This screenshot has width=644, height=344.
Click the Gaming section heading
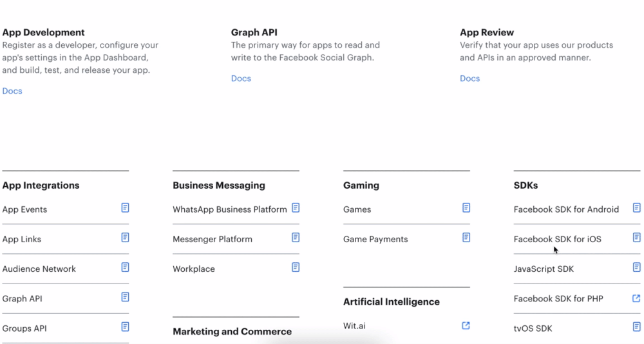[361, 186]
